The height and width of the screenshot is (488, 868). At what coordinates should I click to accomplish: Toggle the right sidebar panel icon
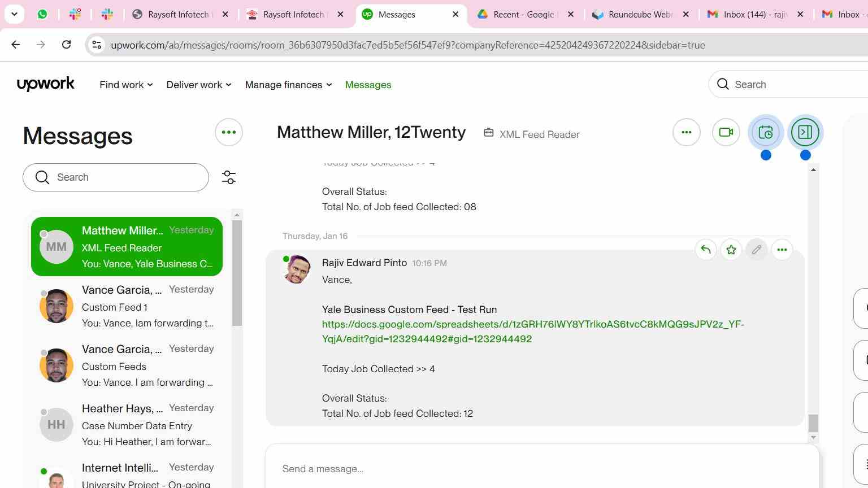[805, 132]
